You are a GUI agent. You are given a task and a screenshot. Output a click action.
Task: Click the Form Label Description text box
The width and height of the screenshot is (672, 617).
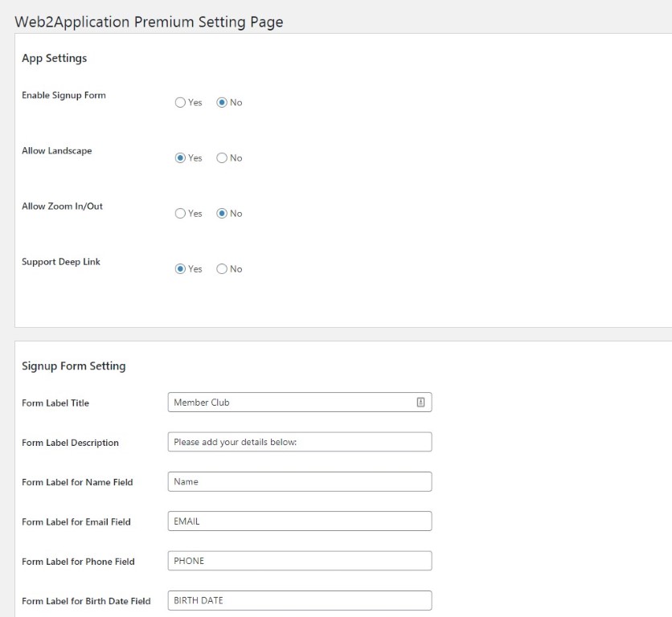point(300,442)
